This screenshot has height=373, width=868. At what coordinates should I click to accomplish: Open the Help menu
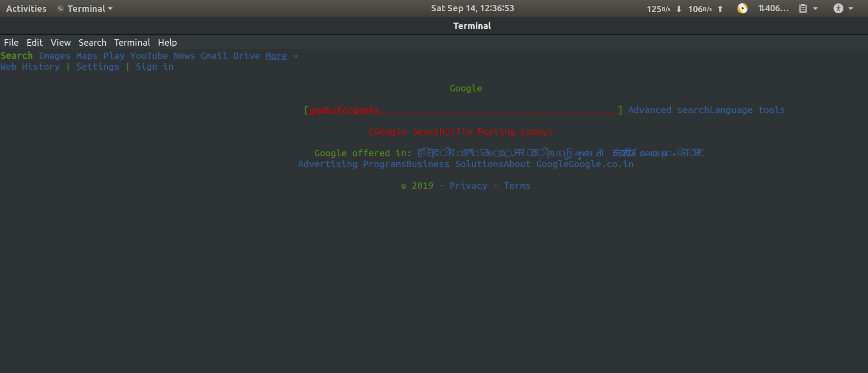pyautogui.click(x=167, y=43)
